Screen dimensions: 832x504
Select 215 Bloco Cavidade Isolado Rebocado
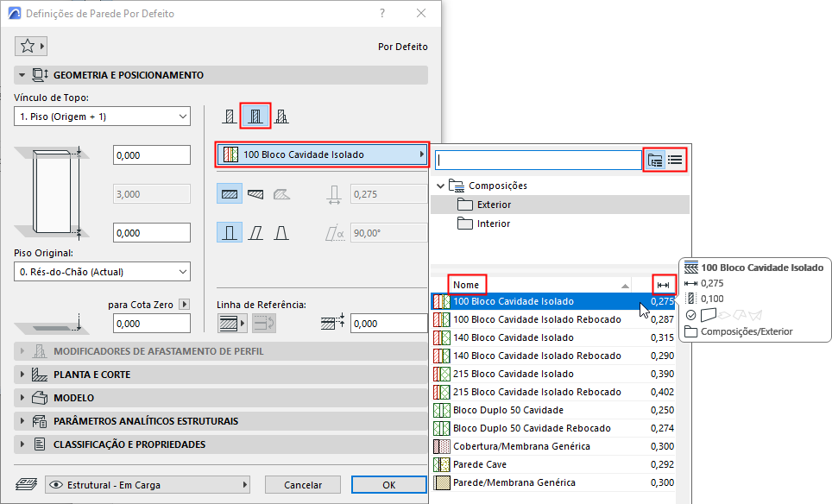tap(553, 392)
